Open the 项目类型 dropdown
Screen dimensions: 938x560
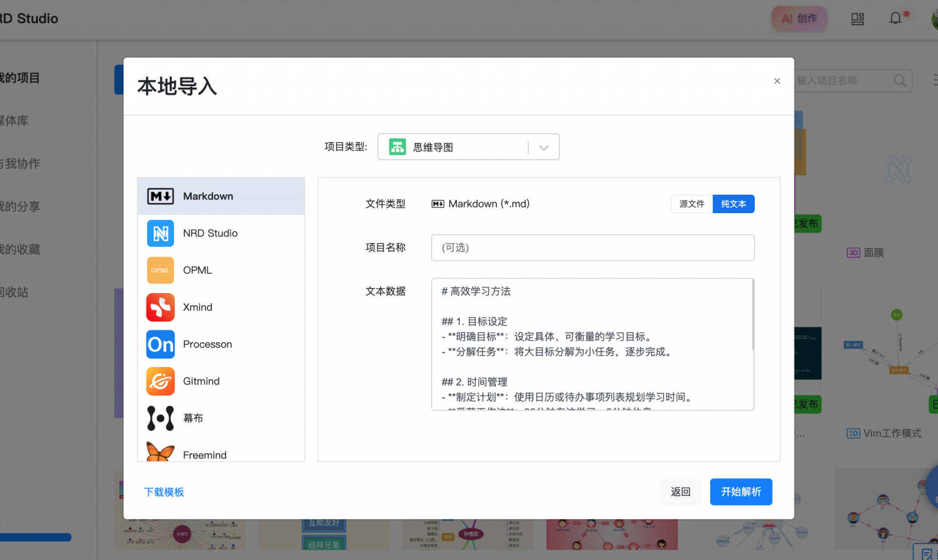[543, 147]
